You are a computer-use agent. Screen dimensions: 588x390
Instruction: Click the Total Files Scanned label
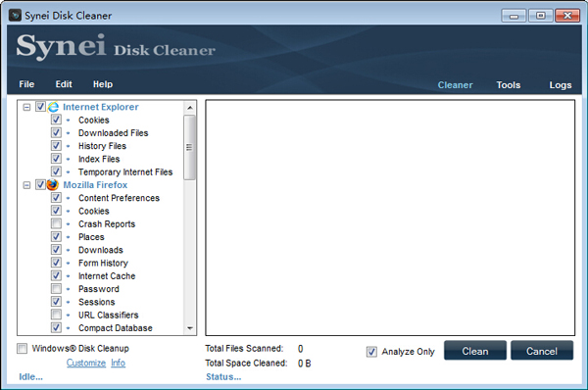244,349
